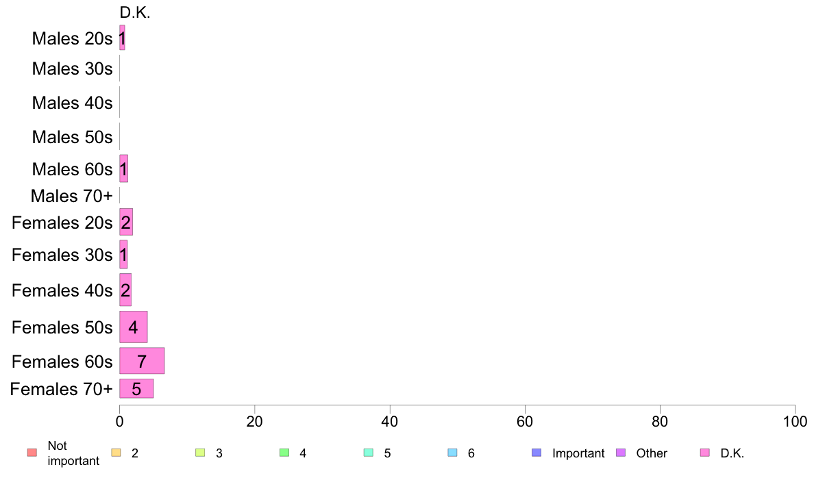
Task: Select the 'Important' legend text label
Action: [x=578, y=453]
